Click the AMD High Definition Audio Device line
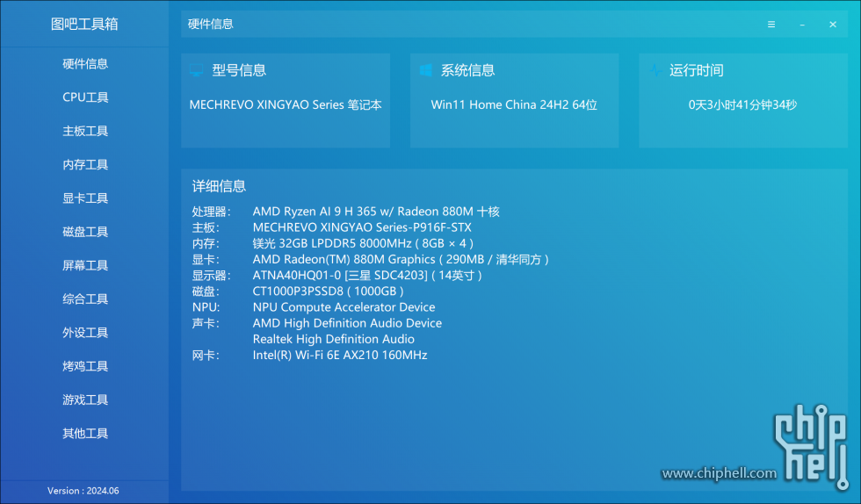The height and width of the screenshot is (504, 861). pyautogui.click(x=347, y=323)
